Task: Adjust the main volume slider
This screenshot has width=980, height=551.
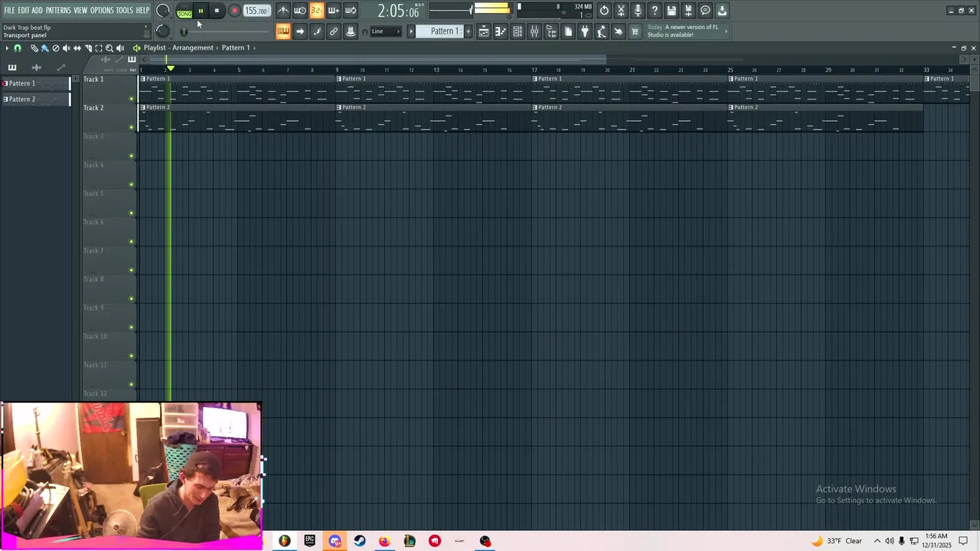Action: pyautogui.click(x=452, y=10)
